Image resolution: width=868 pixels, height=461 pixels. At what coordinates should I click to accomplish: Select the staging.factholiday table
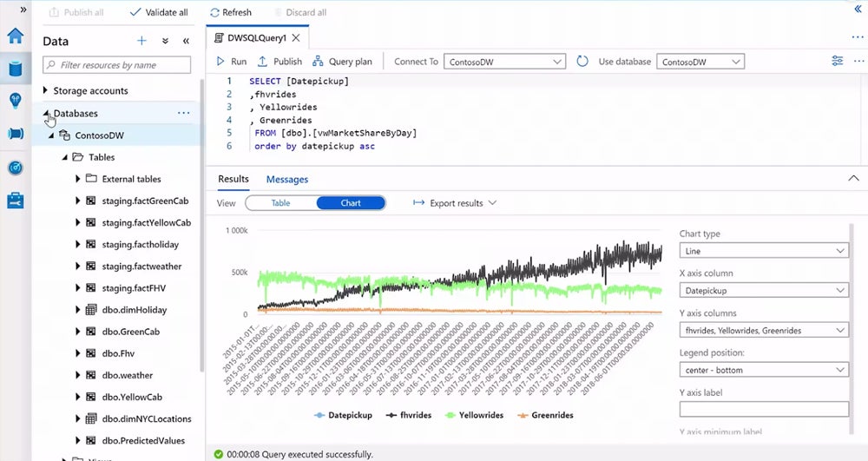click(140, 244)
